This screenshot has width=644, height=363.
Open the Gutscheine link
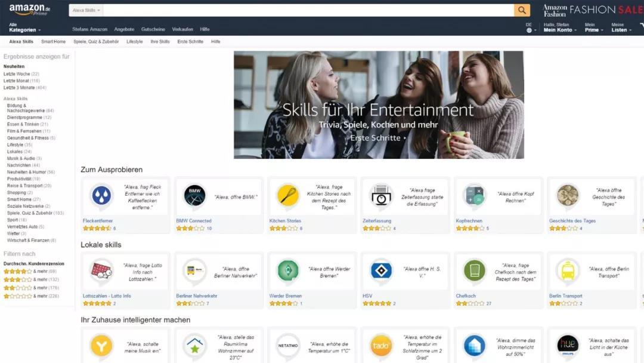[x=153, y=29]
